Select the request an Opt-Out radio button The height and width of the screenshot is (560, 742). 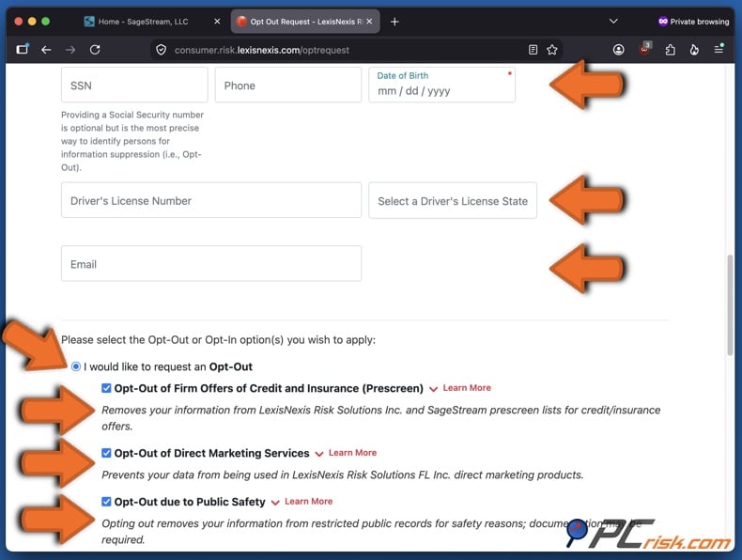76,366
